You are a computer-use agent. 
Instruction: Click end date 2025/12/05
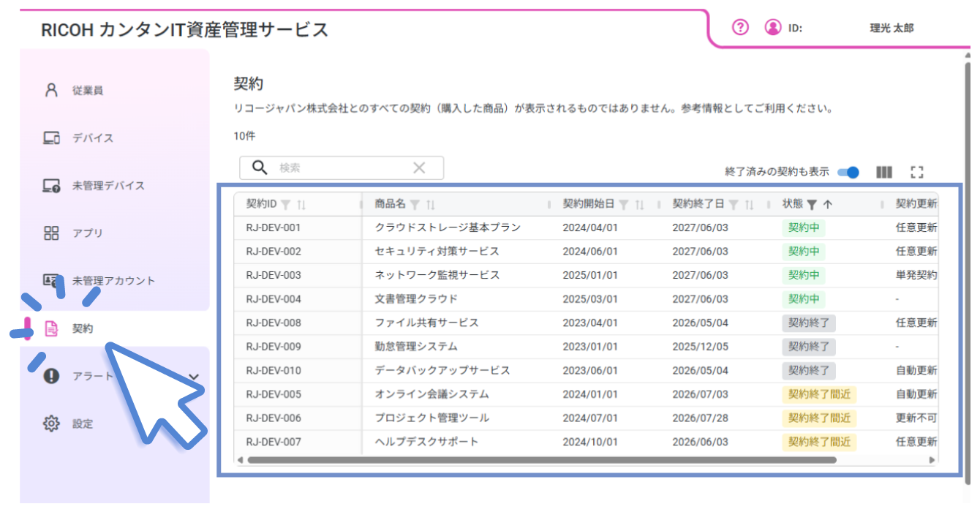tap(700, 347)
